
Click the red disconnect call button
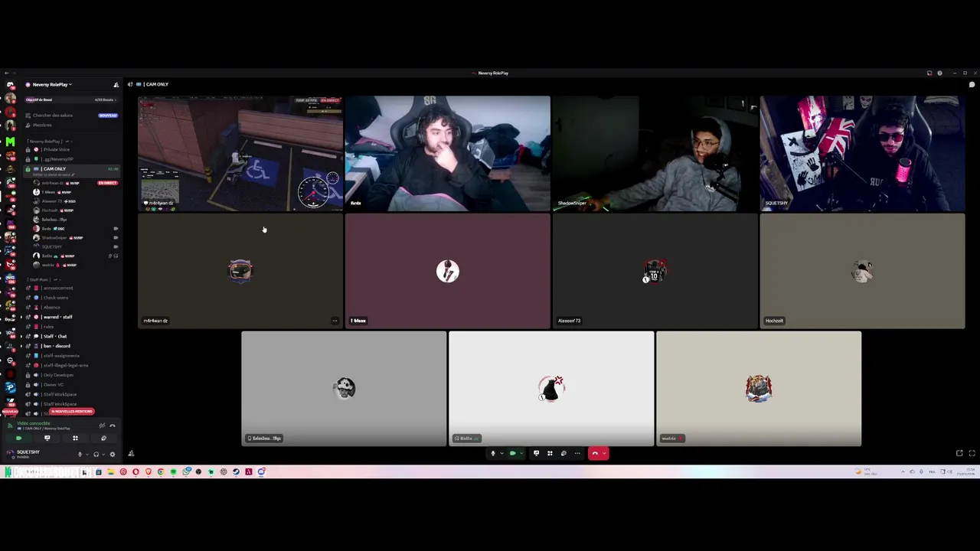pyautogui.click(x=595, y=453)
